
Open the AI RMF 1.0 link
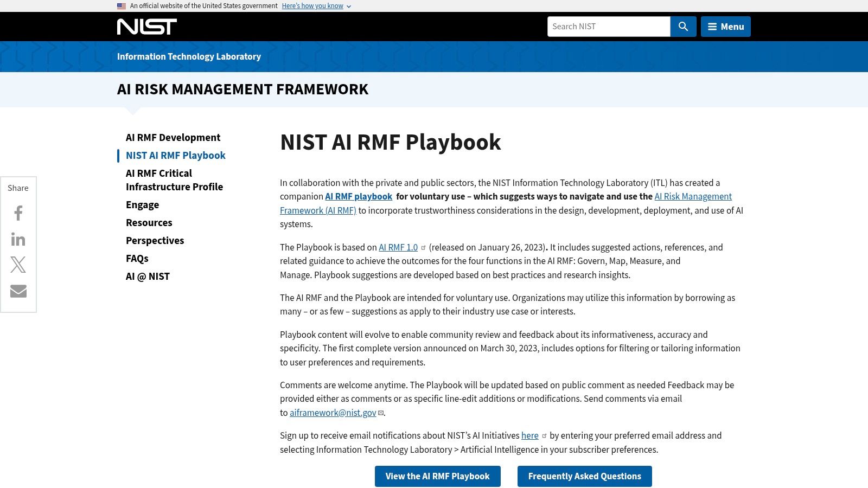pyautogui.click(x=398, y=247)
